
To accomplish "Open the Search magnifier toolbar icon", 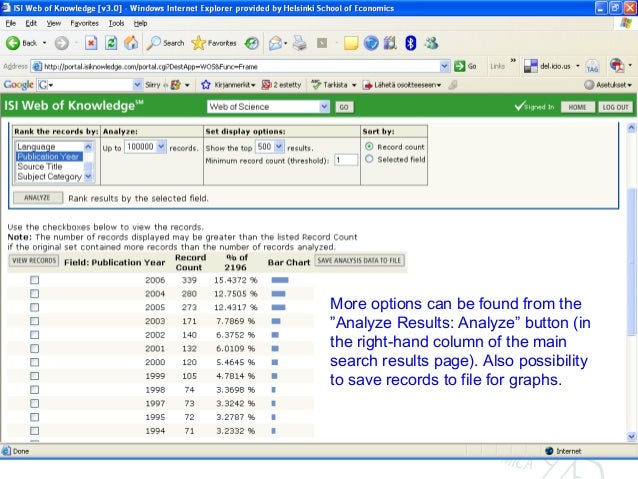I will tap(153, 43).
